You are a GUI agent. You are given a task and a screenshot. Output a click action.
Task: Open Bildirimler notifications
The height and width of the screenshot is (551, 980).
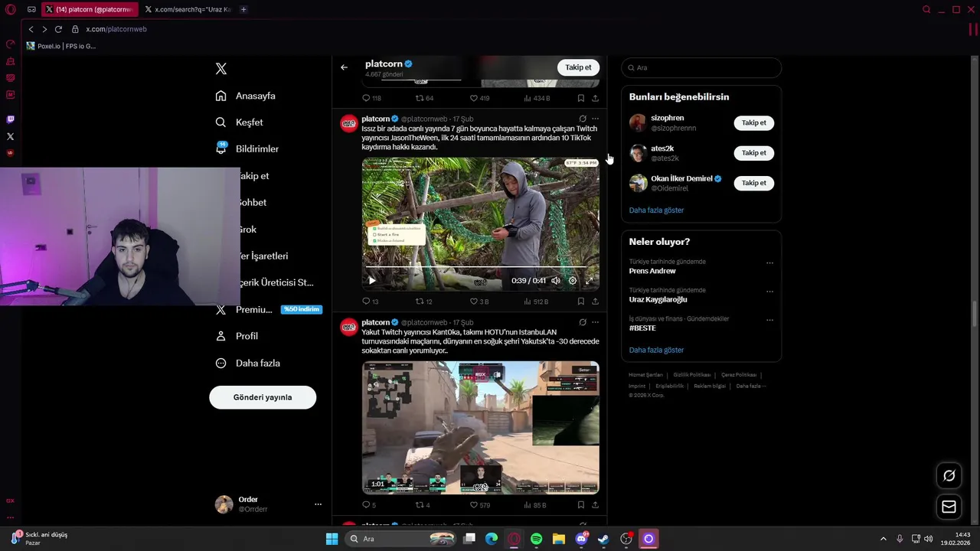(247, 148)
